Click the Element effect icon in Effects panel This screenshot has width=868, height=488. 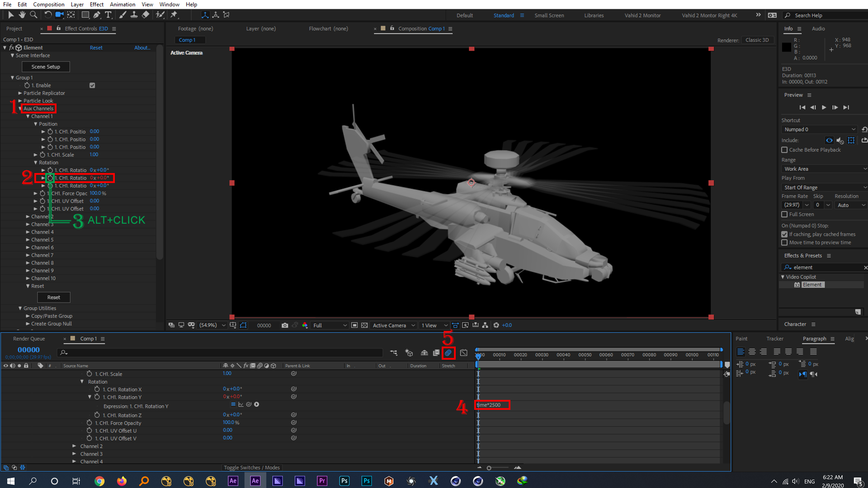797,284
